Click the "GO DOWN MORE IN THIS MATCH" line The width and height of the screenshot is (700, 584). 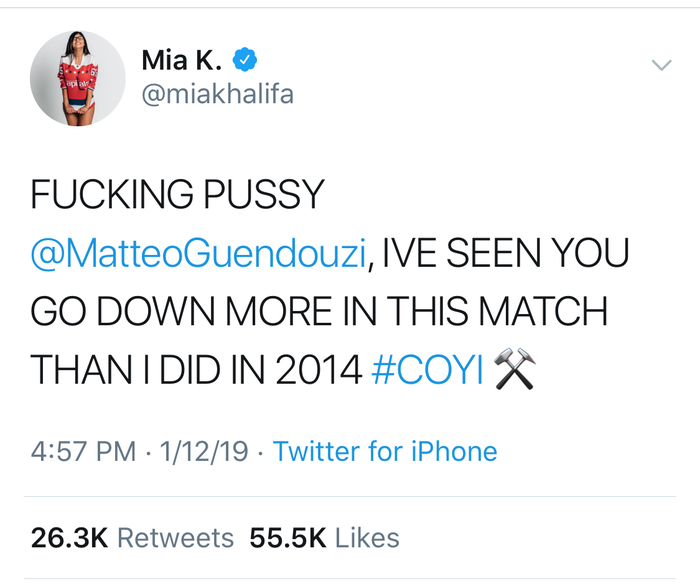319,312
